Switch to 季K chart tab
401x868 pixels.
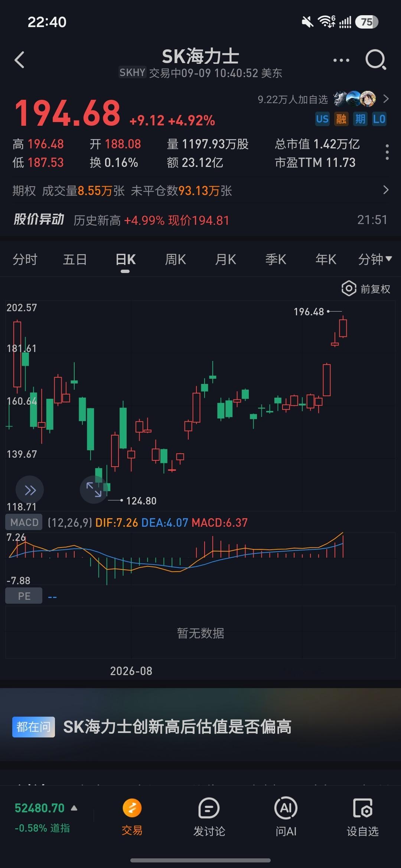(276, 259)
